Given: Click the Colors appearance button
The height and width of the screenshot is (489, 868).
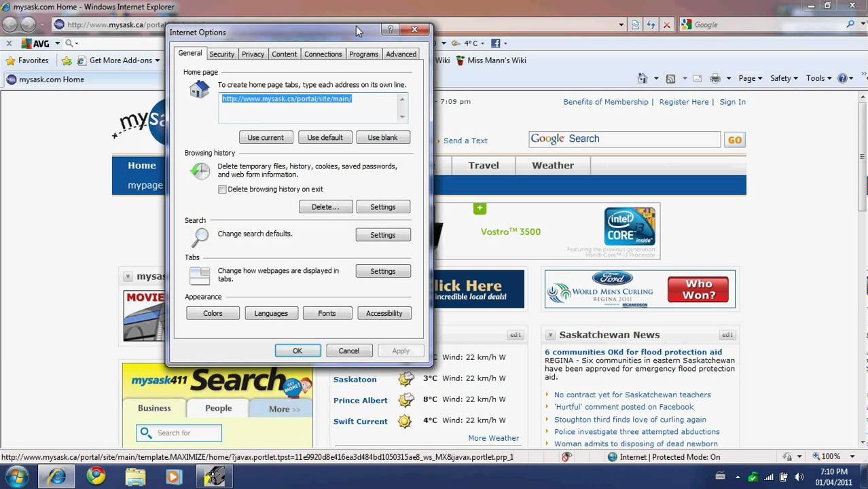Looking at the screenshot, I should click(213, 313).
